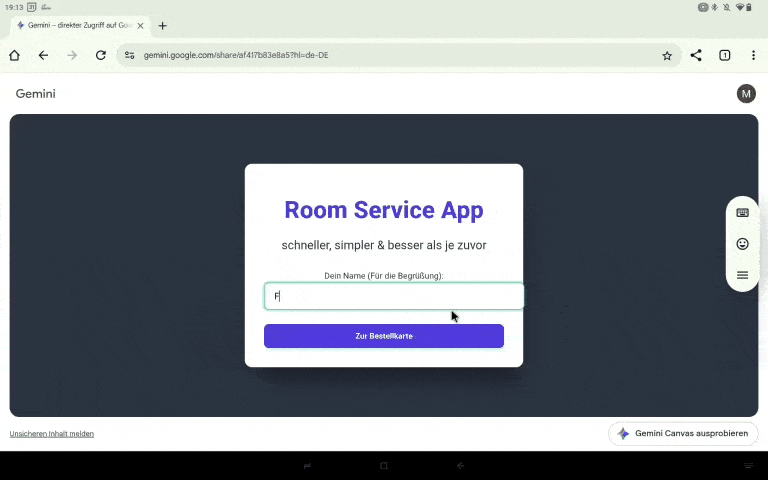Open the keyboard from the floating toolbar
This screenshot has width=768, height=480.
click(x=742, y=213)
